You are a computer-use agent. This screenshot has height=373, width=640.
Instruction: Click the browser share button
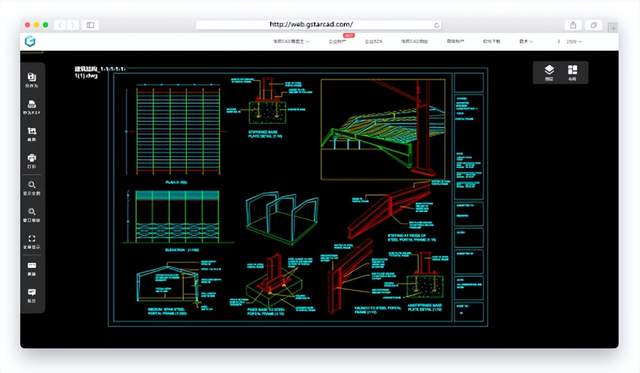point(573,25)
